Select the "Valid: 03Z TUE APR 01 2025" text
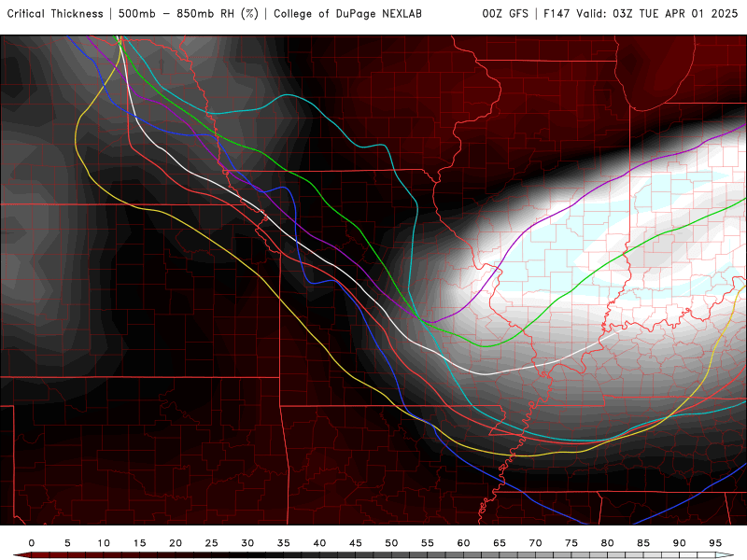747x560 pixels. (x=657, y=14)
